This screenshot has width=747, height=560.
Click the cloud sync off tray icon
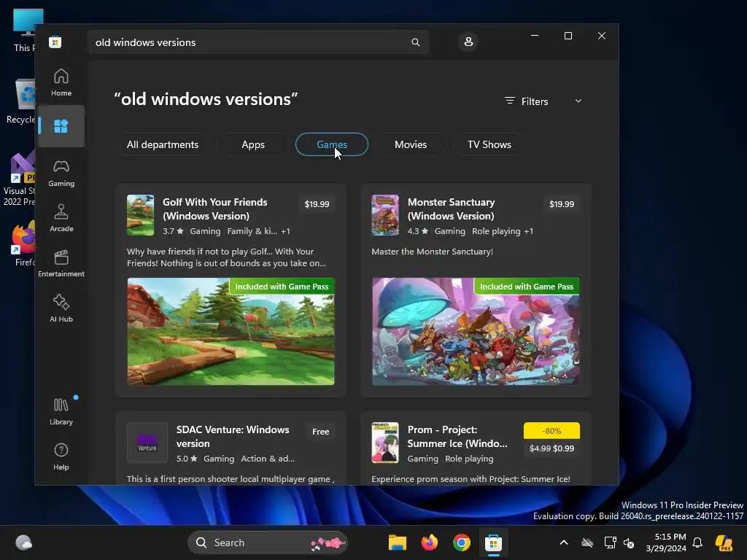[x=587, y=542]
